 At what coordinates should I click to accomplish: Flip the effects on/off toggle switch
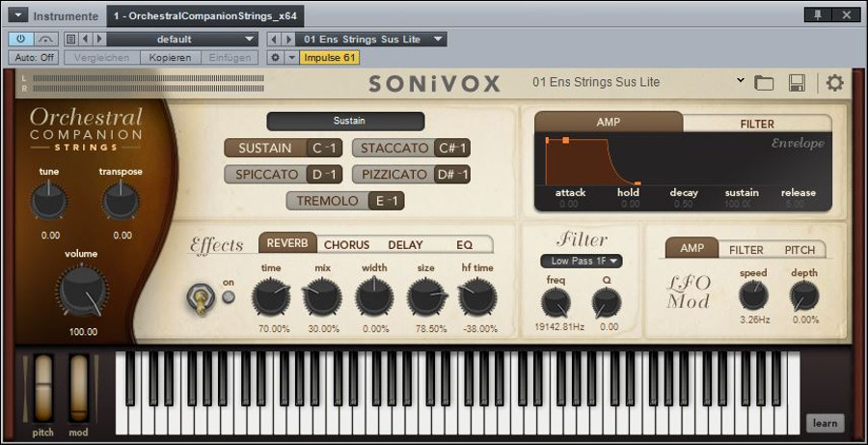[201, 297]
